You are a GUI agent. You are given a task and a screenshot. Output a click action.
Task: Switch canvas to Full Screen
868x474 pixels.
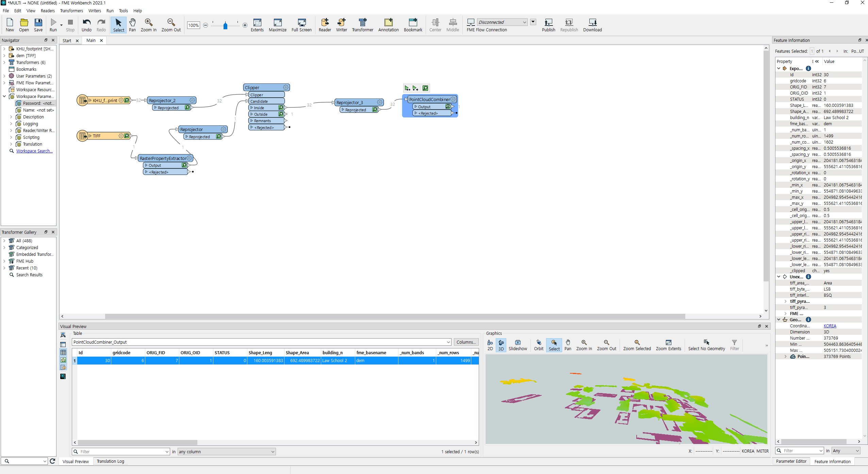[301, 25]
